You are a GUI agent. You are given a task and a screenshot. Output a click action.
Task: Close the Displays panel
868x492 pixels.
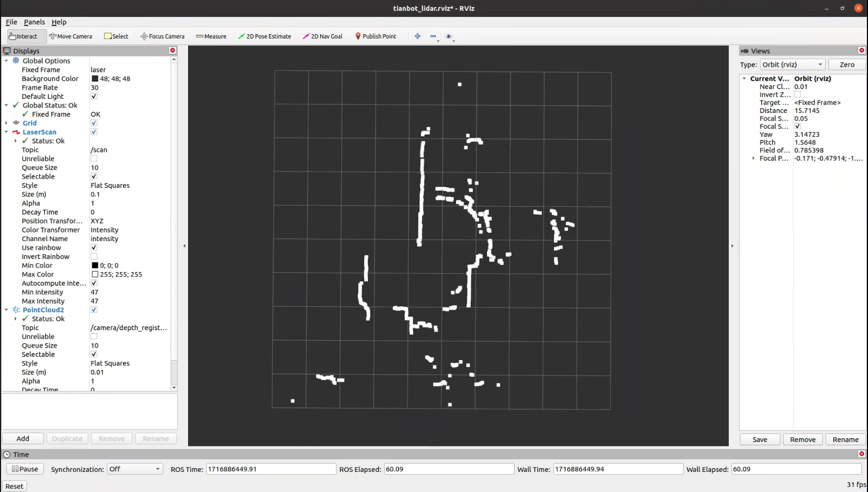coord(173,51)
